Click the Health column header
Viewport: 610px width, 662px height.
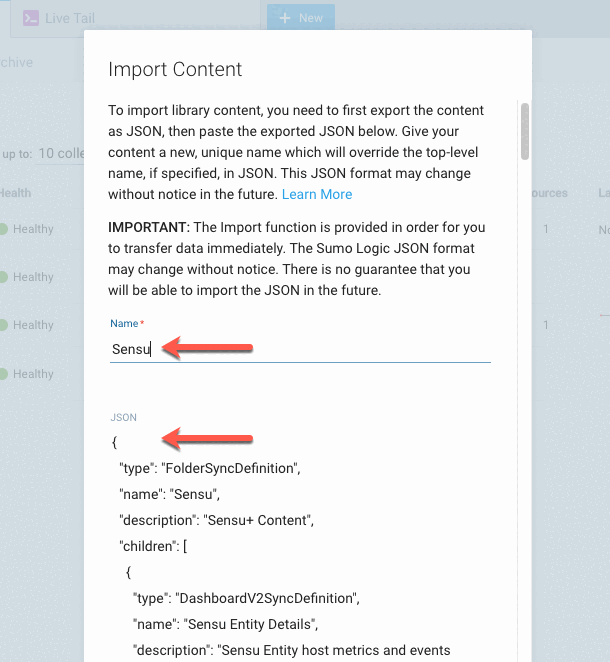pos(16,193)
